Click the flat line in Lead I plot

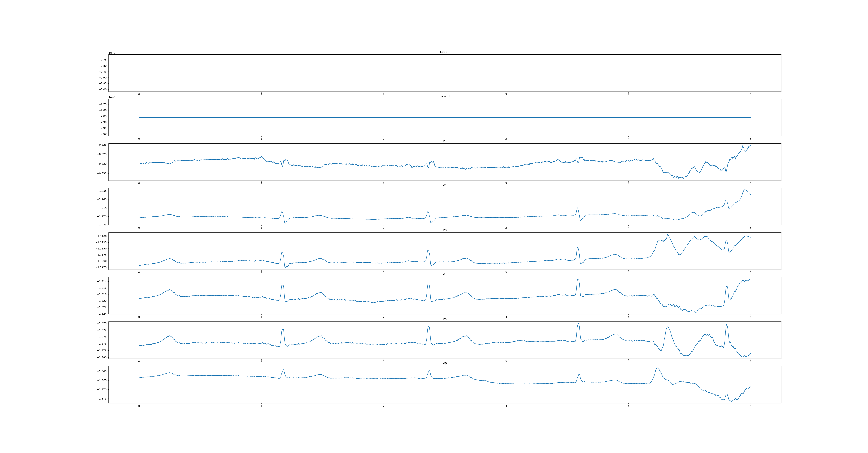(438, 73)
